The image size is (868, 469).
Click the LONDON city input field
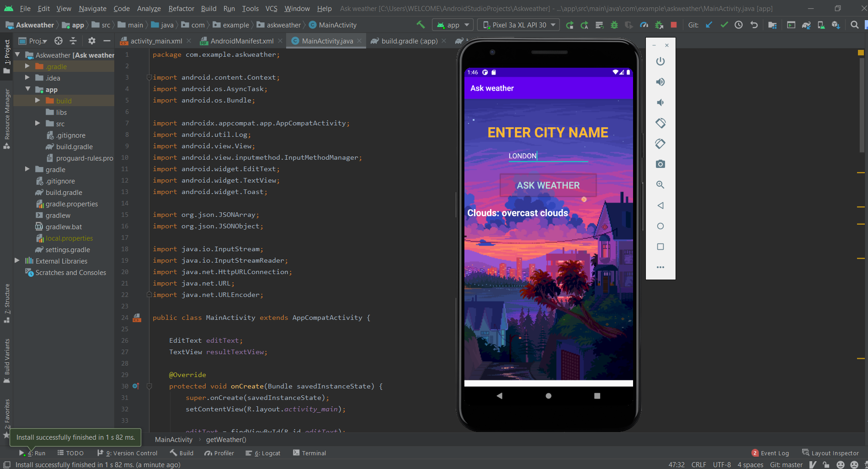(x=548, y=156)
